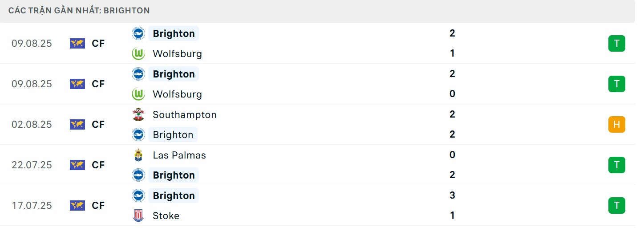Click the world flag icon on 17.07.25

tap(77, 206)
